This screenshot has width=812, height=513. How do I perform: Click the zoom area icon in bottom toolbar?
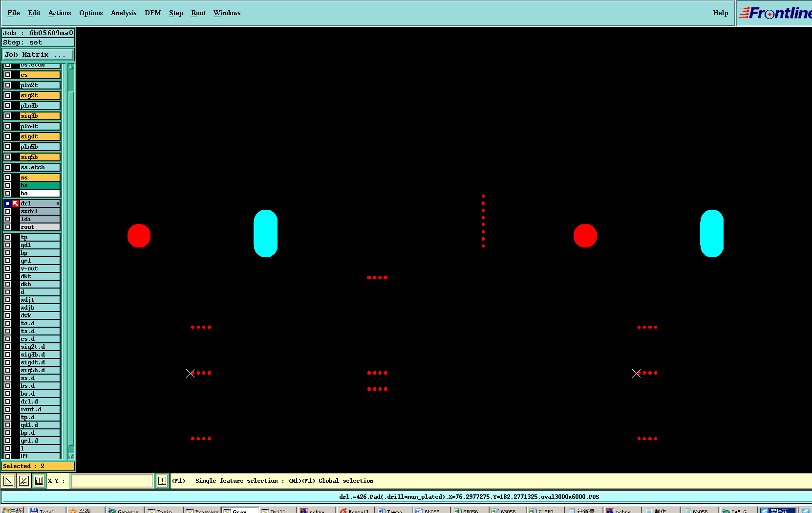tap(8, 481)
